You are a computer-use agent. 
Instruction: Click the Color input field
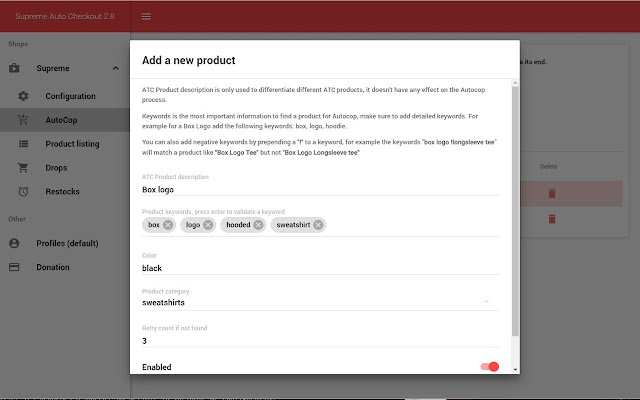[320, 268]
